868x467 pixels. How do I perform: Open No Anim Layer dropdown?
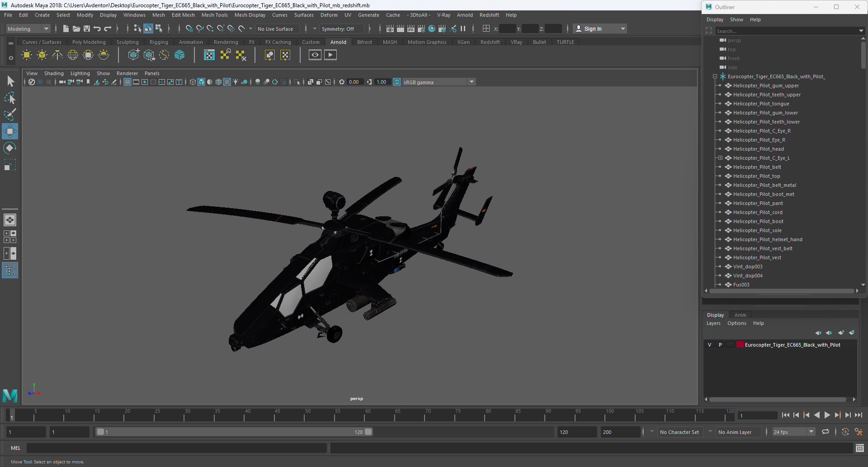coord(710,432)
